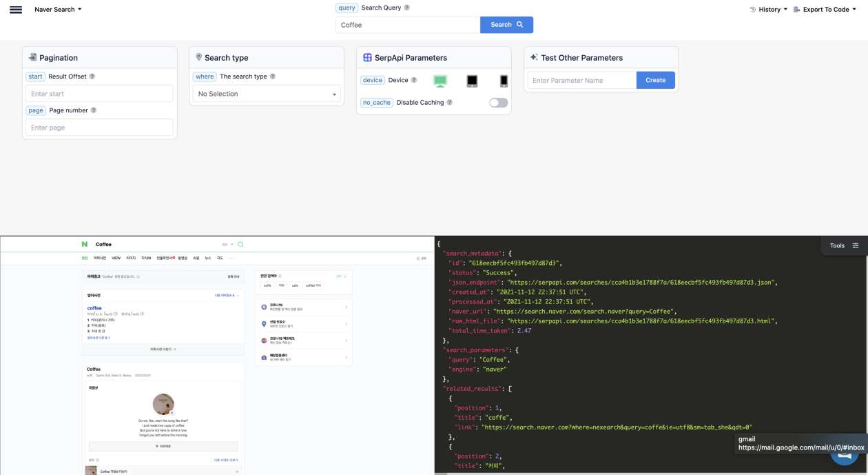
Task: Click the query parameter tag
Action: coord(347,8)
